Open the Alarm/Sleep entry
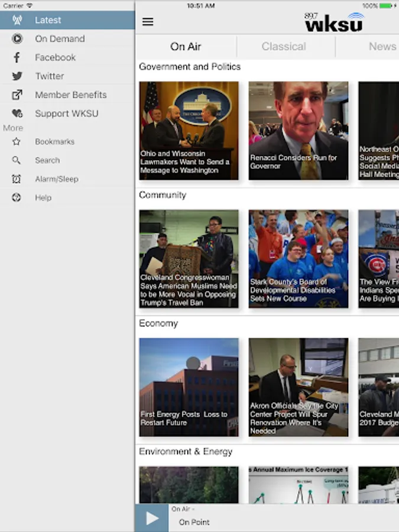Viewport: 399px width, 532px height. coord(67,179)
